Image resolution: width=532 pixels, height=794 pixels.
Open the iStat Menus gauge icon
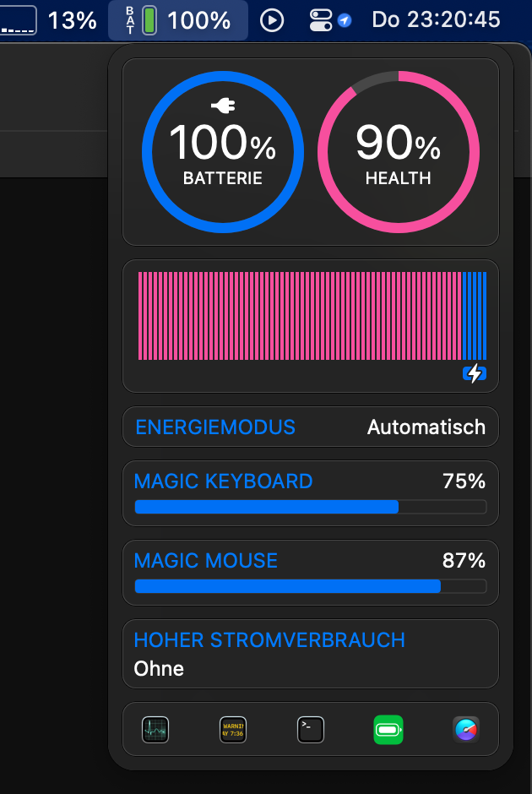click(466, 729)
